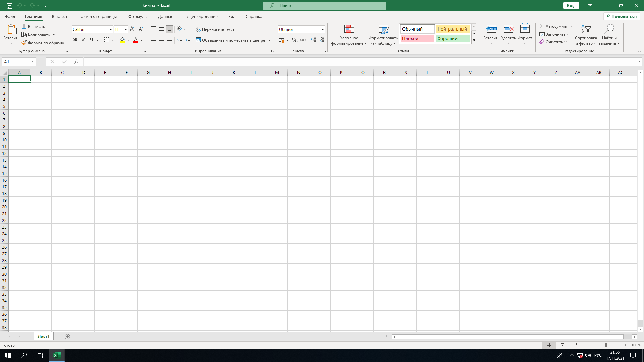Toggle Переносить текст wrap

point(215,29)
